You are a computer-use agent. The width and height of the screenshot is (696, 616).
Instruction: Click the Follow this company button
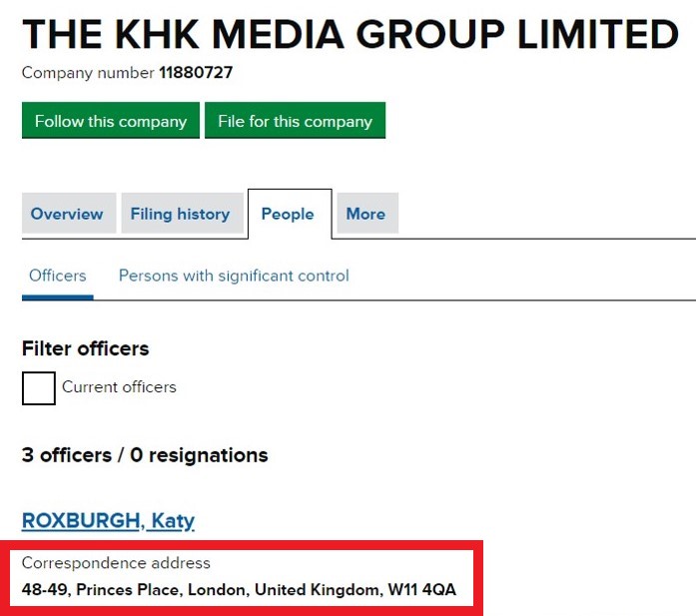[x=111, y=121]
